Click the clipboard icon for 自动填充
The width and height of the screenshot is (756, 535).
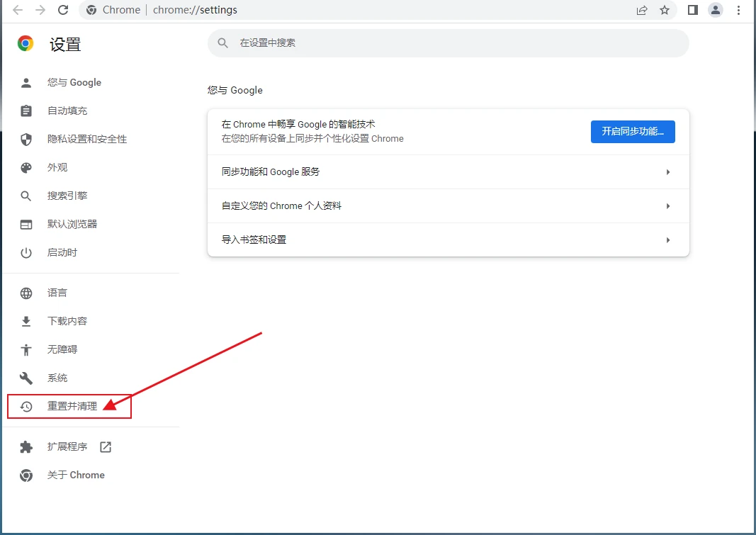[26, 111]
